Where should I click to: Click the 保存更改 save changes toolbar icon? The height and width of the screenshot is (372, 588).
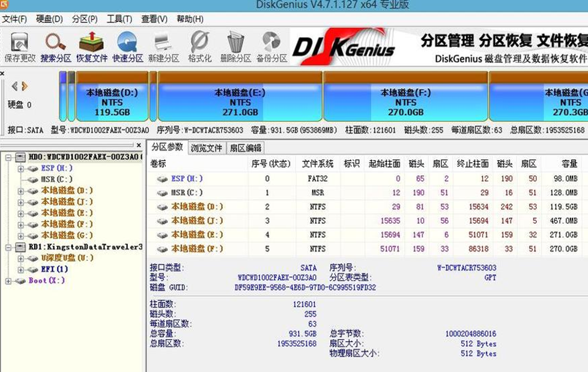19,42
